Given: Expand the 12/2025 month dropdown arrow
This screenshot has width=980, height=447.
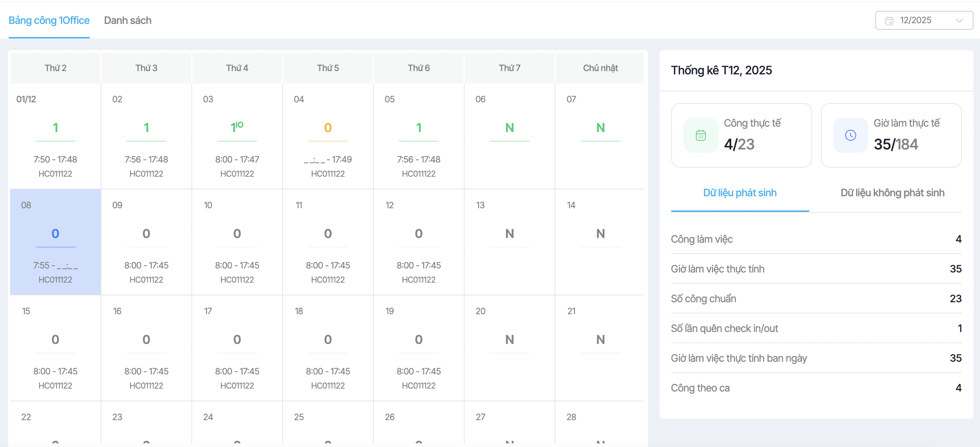Looking at the screenshot, I should 959,21.
